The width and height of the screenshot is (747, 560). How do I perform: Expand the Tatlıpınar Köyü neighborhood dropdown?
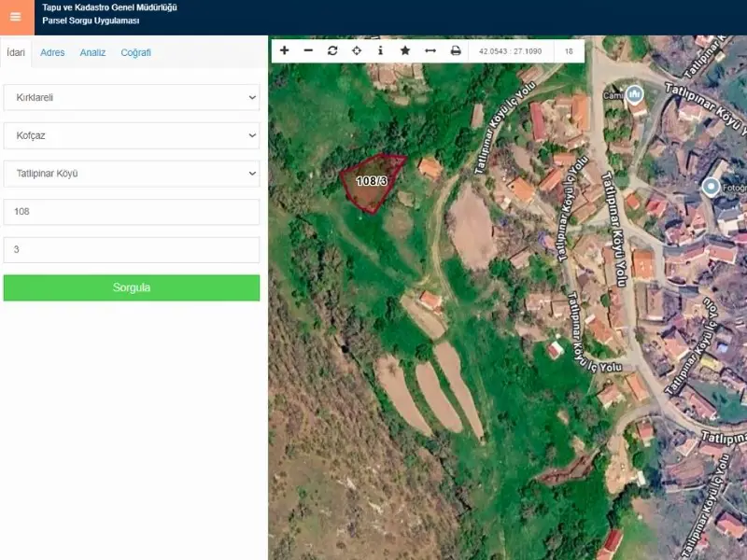pos(132,174)
